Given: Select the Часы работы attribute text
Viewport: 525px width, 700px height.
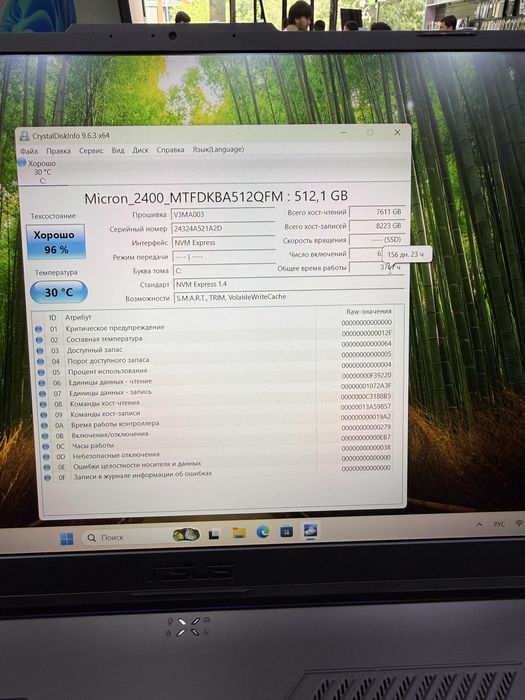Looking at the screenshot, I should (93, 446).
